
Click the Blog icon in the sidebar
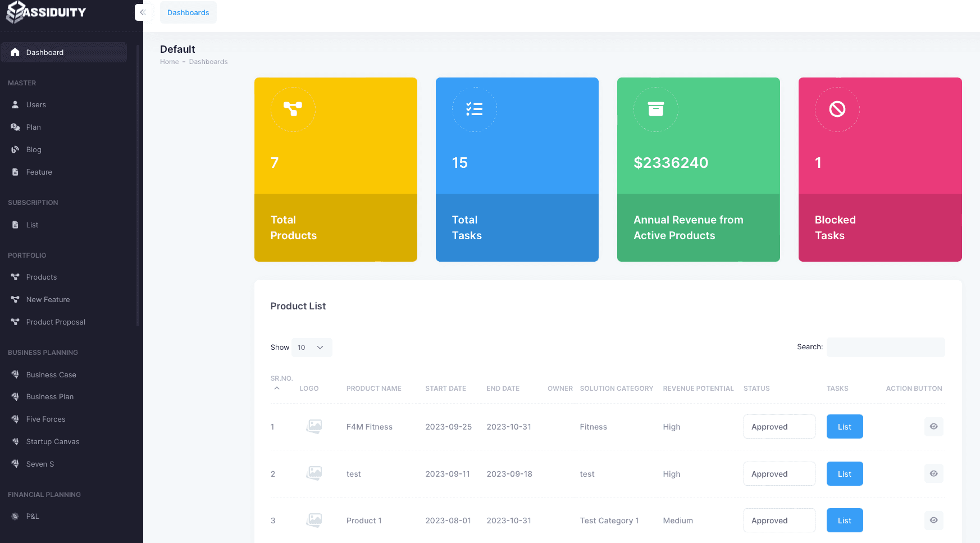(x=15, y=149)
